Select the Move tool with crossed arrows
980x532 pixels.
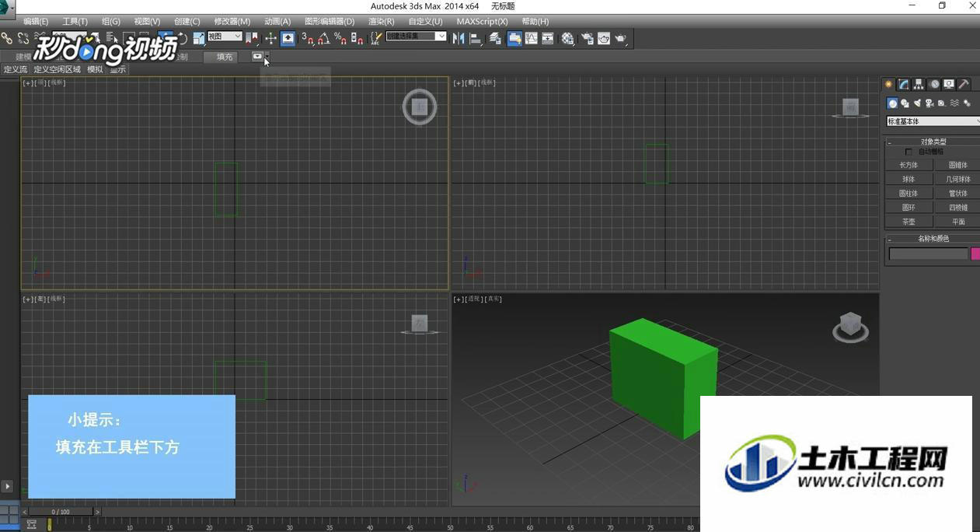pyautogui.click(x=270, y=38)
